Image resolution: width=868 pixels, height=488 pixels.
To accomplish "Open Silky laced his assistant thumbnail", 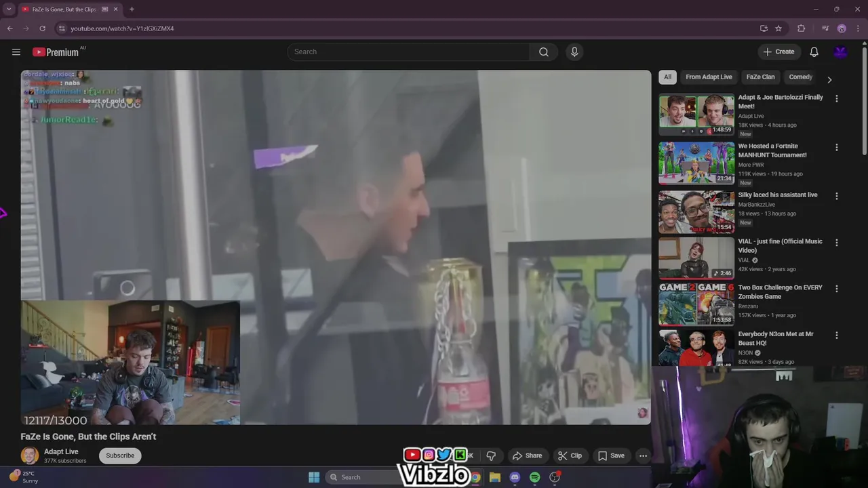I will tap(696, 211).
